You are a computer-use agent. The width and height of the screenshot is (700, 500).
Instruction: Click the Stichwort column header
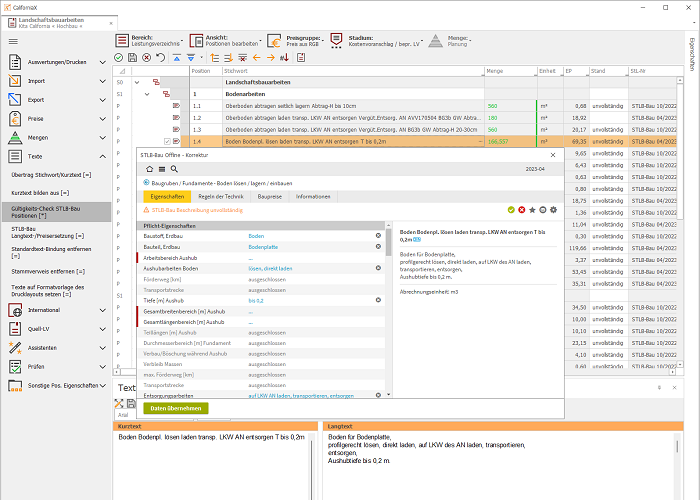point(353,71)
